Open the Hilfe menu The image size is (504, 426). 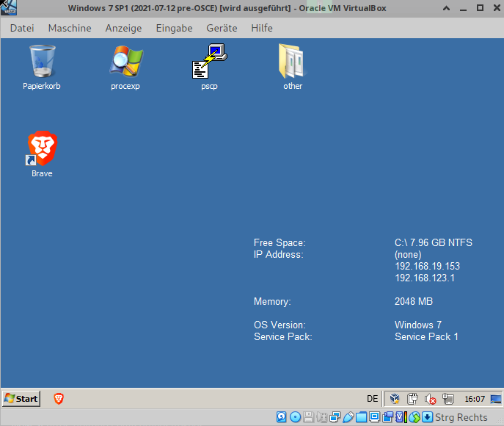click(x=262, y=28)
